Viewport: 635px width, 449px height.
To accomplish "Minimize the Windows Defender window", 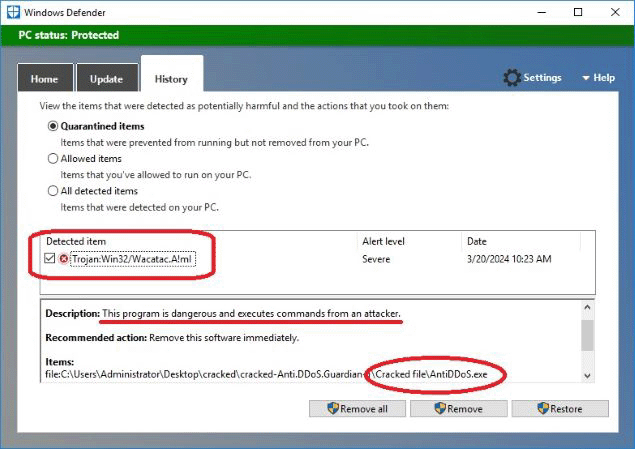I will 541,12.
